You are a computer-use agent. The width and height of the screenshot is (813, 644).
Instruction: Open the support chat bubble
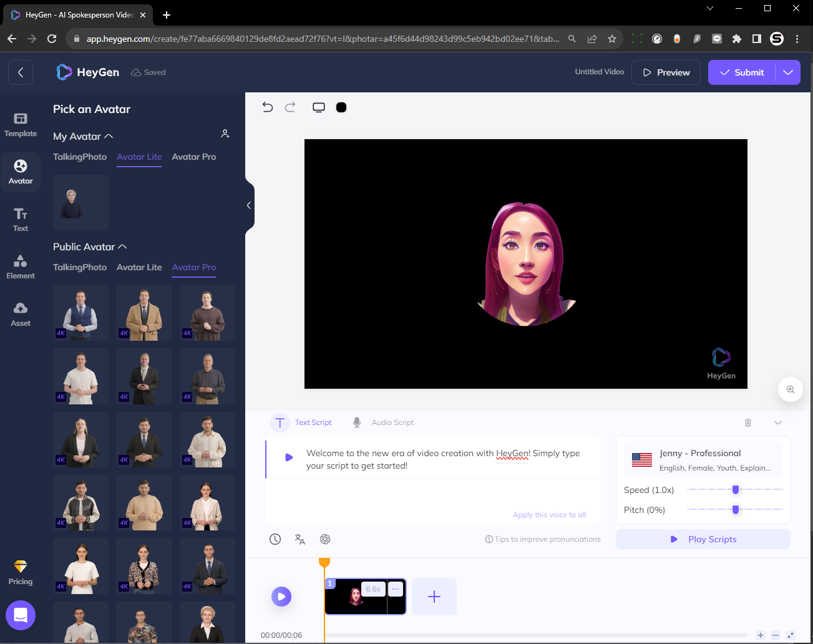[x=21, y=615]
